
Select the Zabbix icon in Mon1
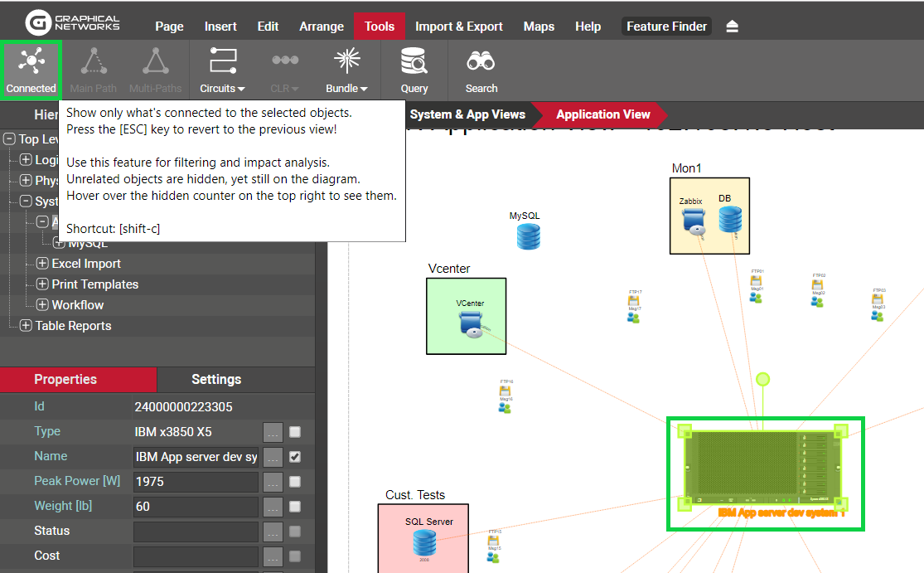click(x=693, y=220)
